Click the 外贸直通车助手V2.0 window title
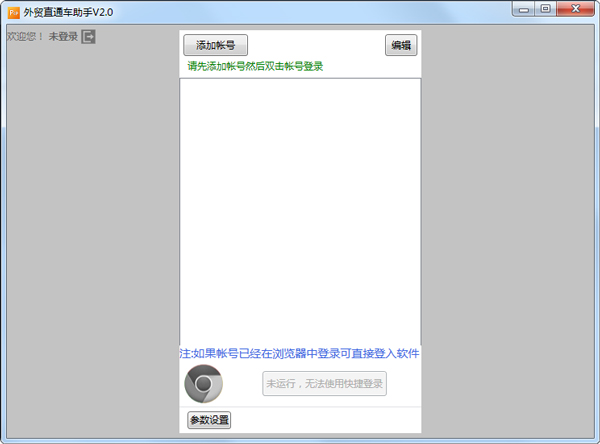Viewport: 600px width, 444px height. (x=68, y=13)
